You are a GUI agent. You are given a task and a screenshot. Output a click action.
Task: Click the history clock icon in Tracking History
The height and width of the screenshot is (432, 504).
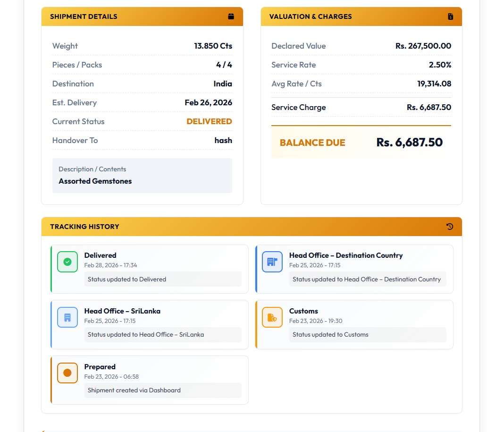(x=450, y=227)
